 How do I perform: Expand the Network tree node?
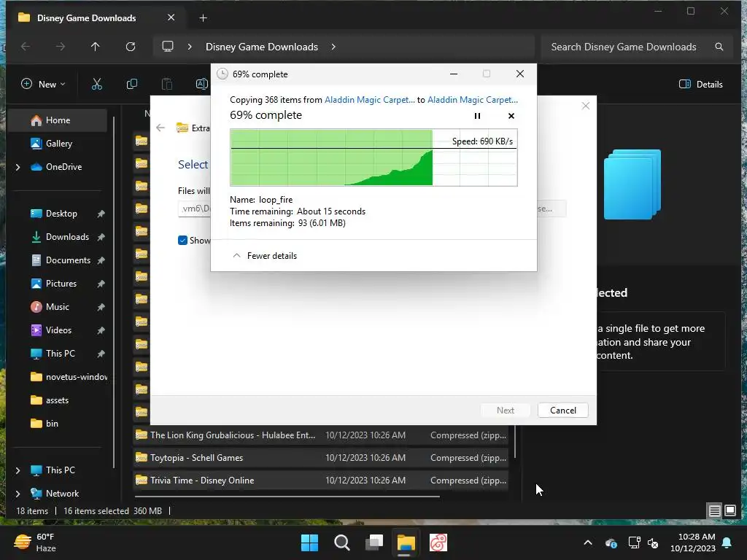click(x=18, y=494)
